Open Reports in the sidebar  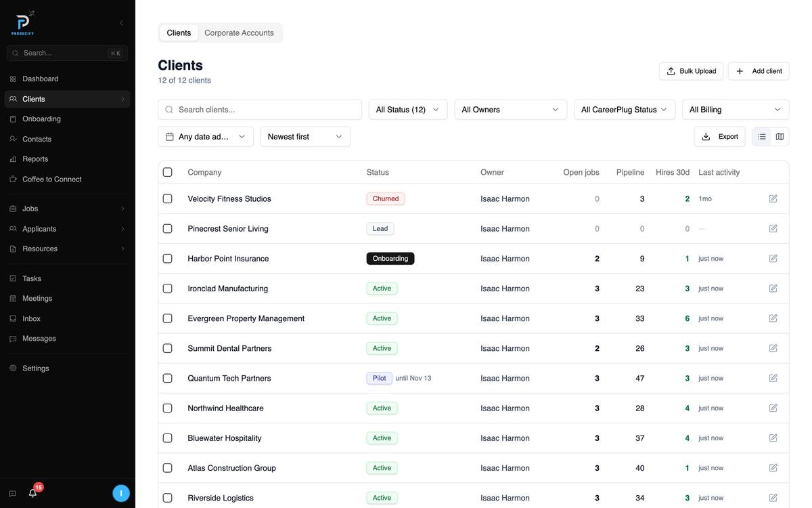coord(68,159)
